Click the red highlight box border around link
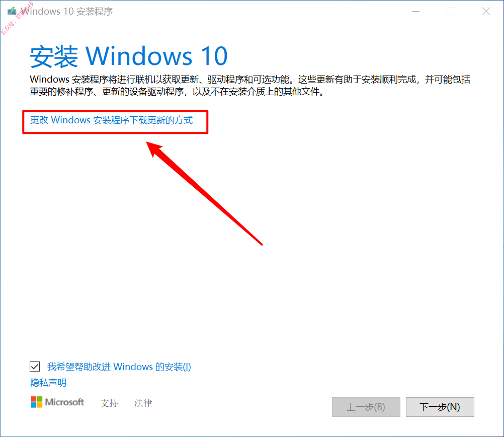Image resolution: width=504 pixels, height=437 pixels. coord(115,122)
